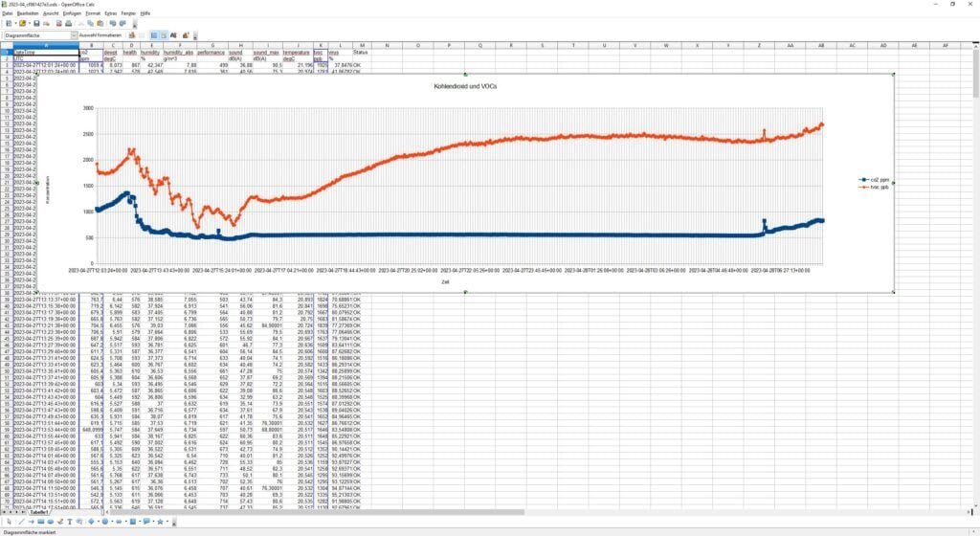Image resolution: width=980 pixels, height=536 pixels.
Task: Expand the symbol shapes dropdown arrow
Action: (x=112, y=522)
